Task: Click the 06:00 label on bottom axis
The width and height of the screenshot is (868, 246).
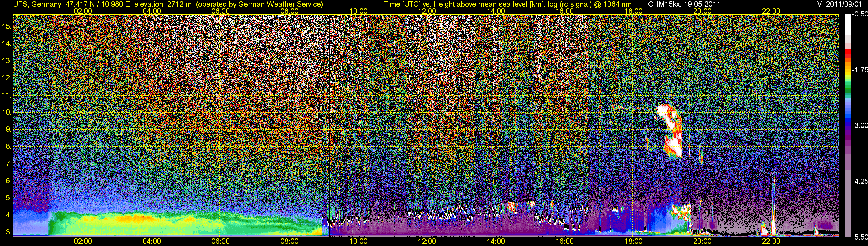Action: (x=220, y=241)
